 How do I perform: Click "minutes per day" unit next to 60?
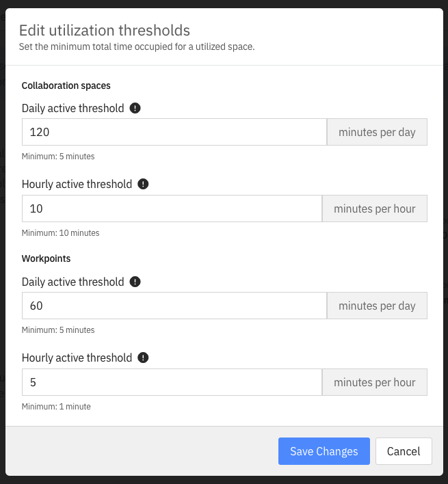point(377,306)
